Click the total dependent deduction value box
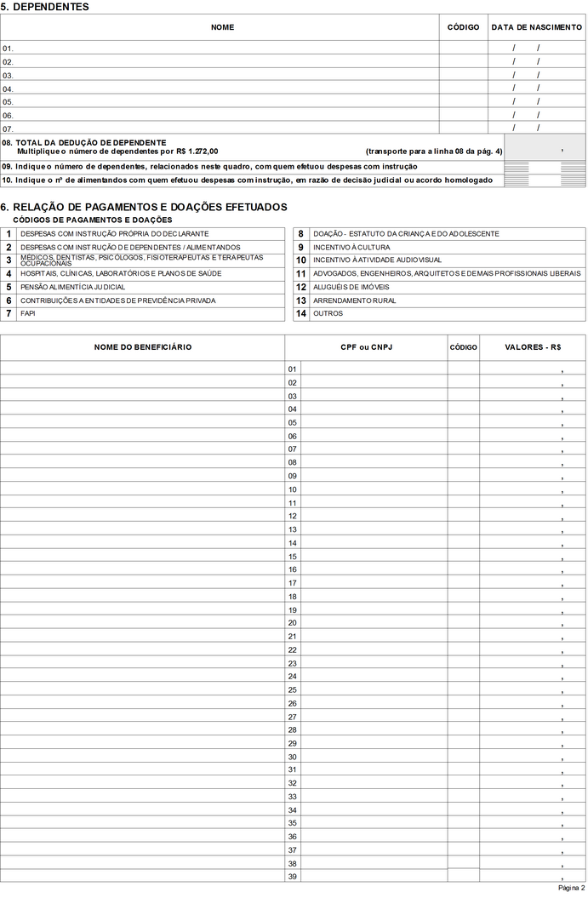588x898 pixels. point(545,146)
